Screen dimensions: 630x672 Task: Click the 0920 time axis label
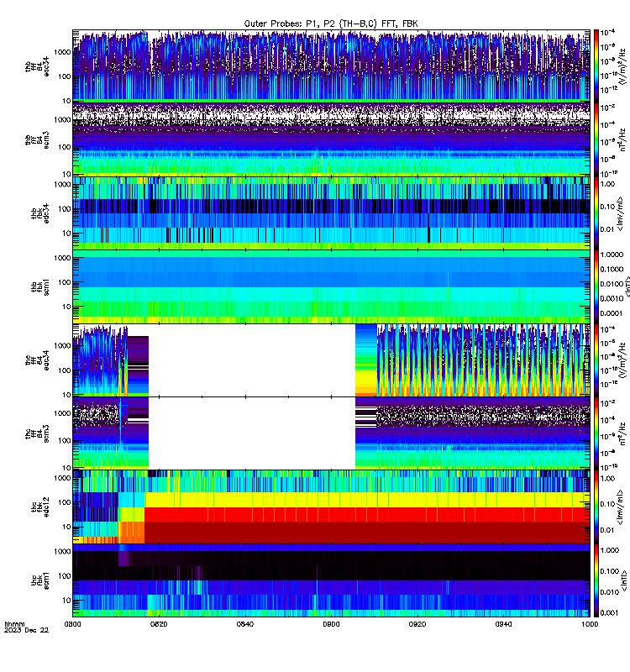[417, 624]
